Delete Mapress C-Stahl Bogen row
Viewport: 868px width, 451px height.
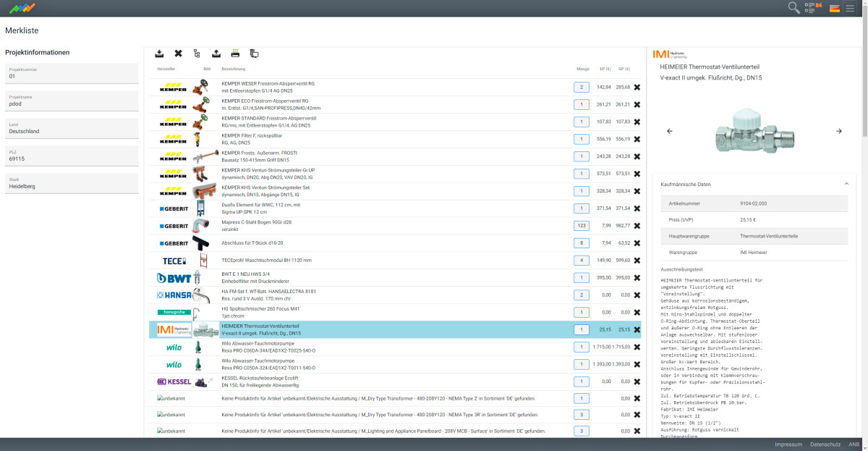[637, 226]
